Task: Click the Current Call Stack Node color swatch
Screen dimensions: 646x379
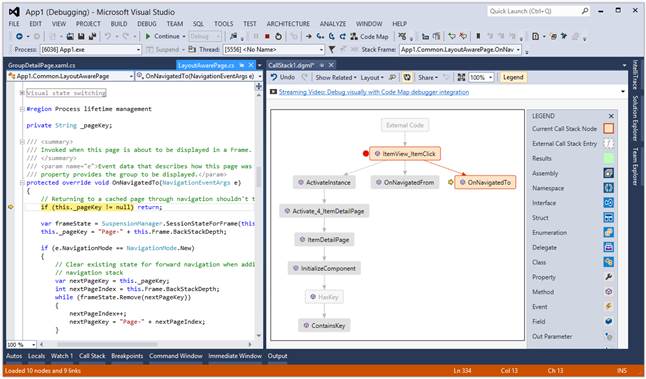Action: coord(608,129)
